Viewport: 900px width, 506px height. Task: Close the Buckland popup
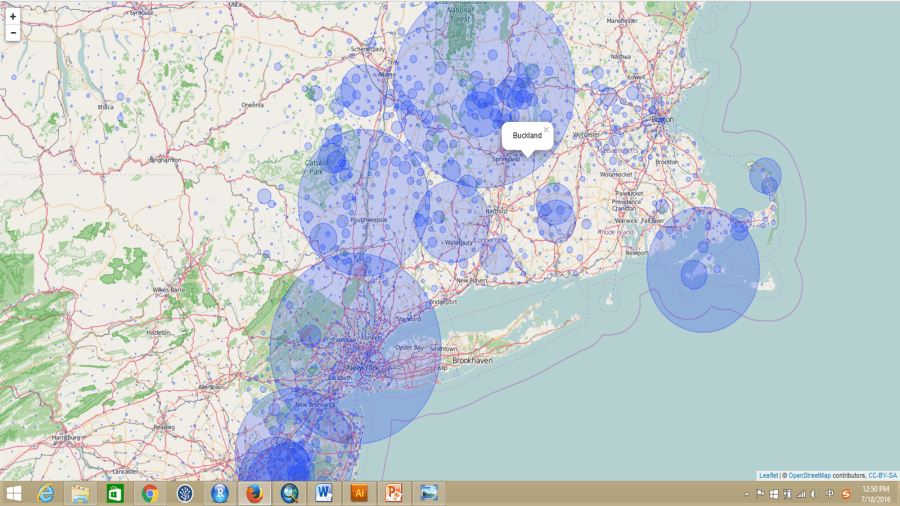click(x=546, y=129)
